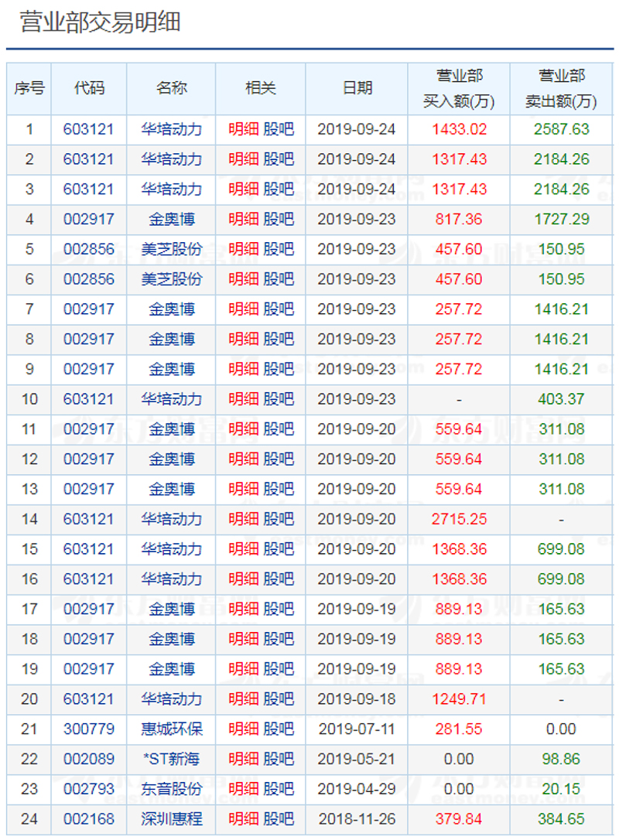Select the *ST新海 stock name
Screen dimensions: 619x840
[x=171, y=760]
